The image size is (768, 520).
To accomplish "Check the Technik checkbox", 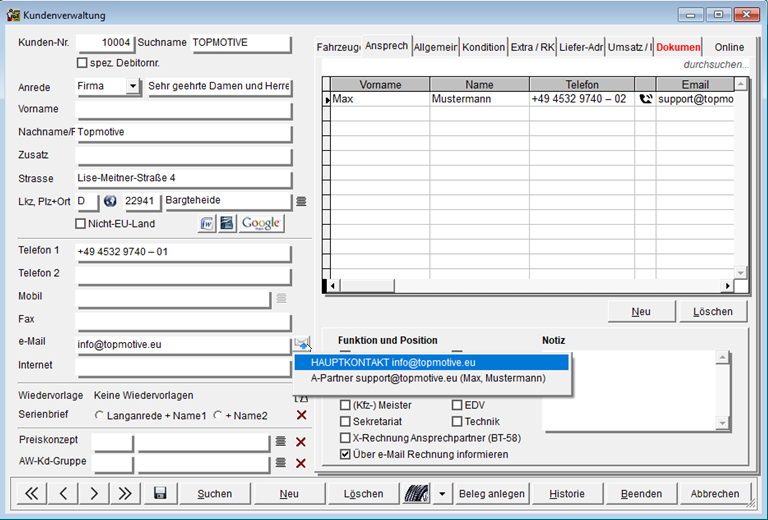I will tap(457, 421).
